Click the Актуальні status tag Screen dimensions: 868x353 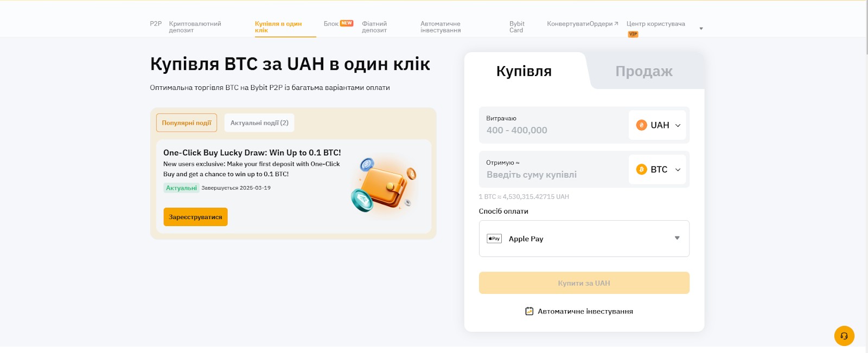(x=182, y=188)
